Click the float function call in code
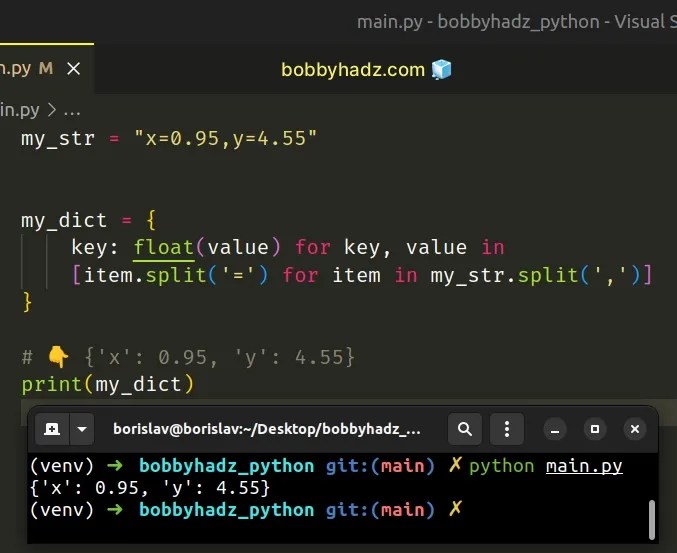This screenshot has width=677, height=553. (x=164, y=247)
